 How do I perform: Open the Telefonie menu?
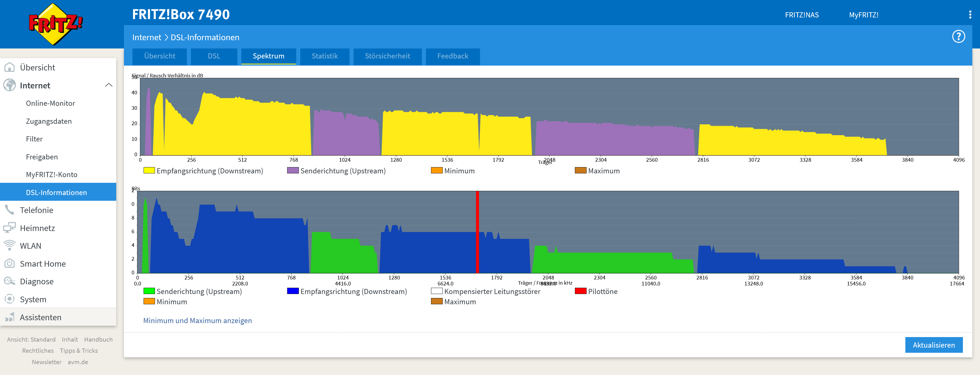pyautogui.click(x=58, y=210)
